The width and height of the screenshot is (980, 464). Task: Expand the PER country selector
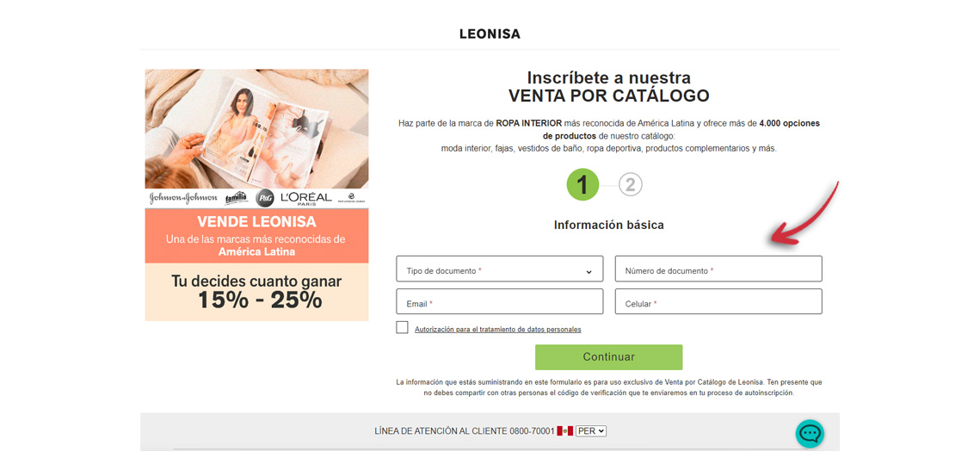tap(590, 431)
